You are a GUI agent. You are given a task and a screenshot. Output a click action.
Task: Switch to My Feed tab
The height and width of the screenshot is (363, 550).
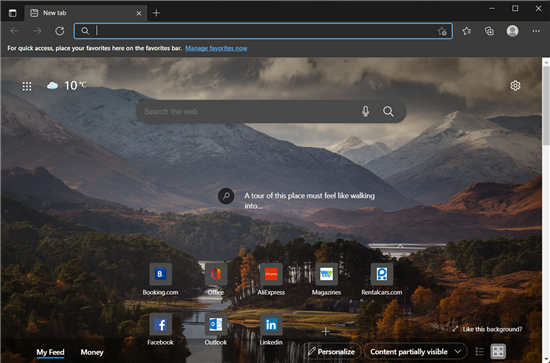[50, 352]
